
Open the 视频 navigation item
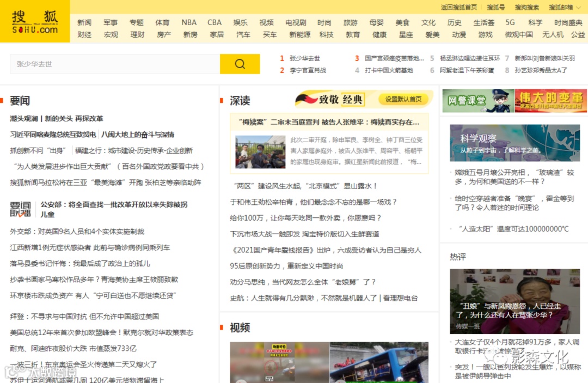pos(267,22)
